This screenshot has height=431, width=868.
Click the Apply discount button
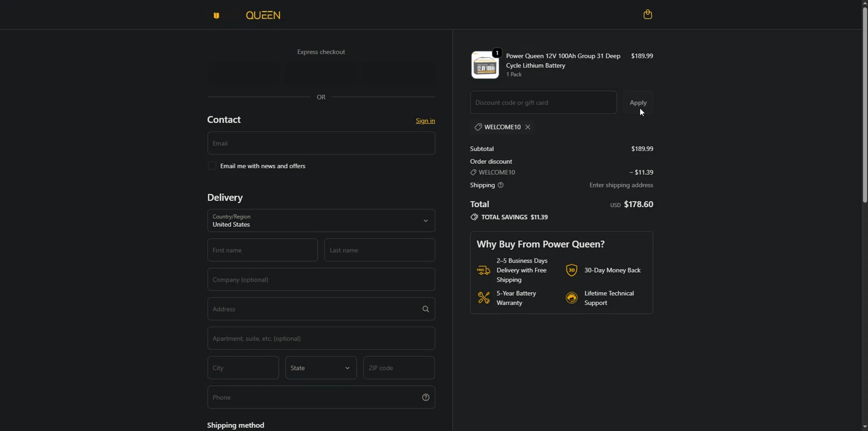(x=638, y=102)
